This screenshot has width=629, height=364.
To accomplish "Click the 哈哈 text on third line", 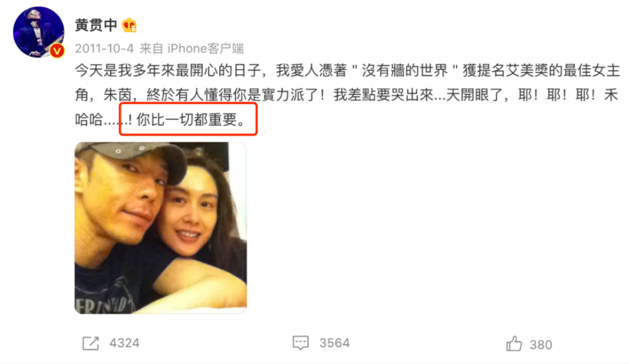I will click(89, 119).
